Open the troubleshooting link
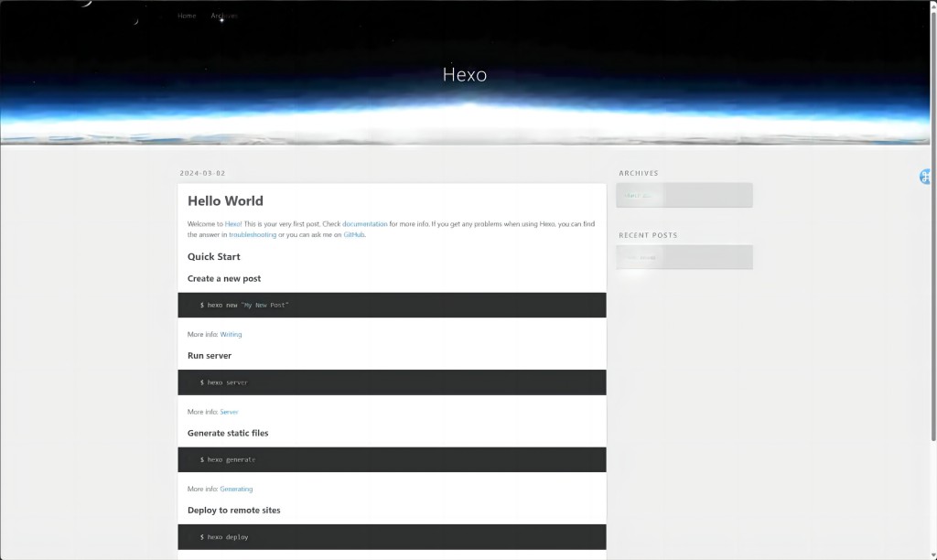The width and height of the screenshot is (937, 560). pos(253,235)
